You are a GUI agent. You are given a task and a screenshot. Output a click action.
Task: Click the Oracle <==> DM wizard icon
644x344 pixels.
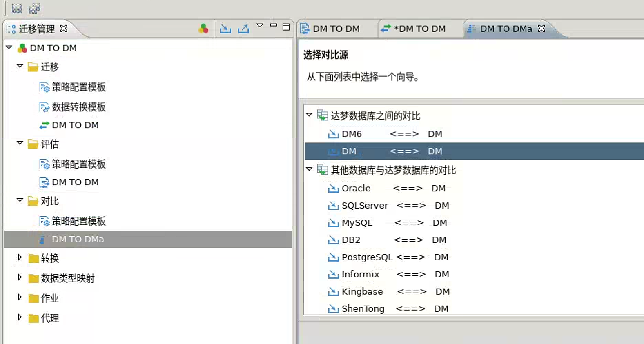coord(333,188)
